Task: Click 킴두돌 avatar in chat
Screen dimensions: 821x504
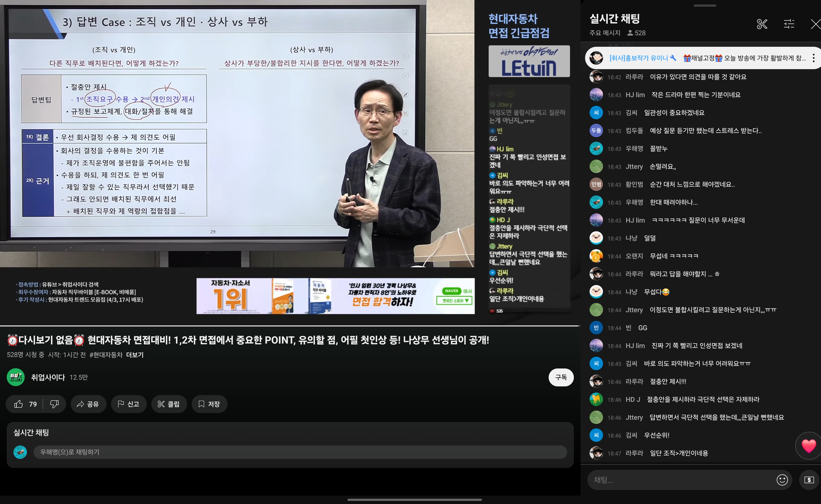Action: [596, 131]
